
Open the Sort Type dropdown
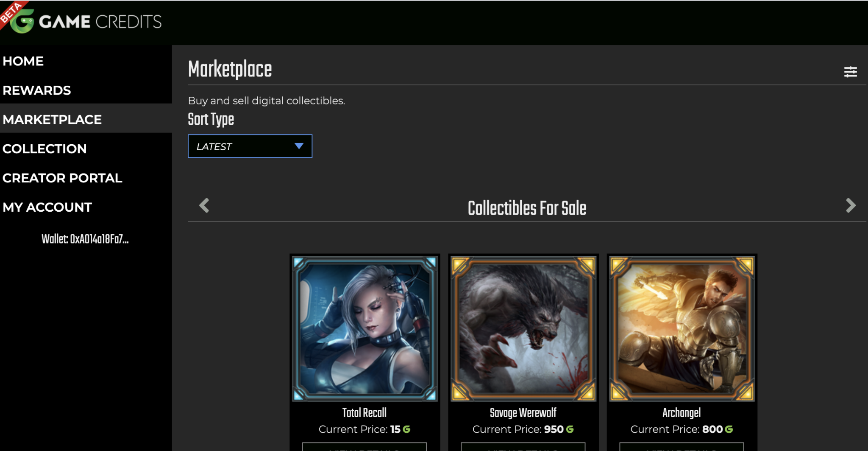click(x=250, y=146)
